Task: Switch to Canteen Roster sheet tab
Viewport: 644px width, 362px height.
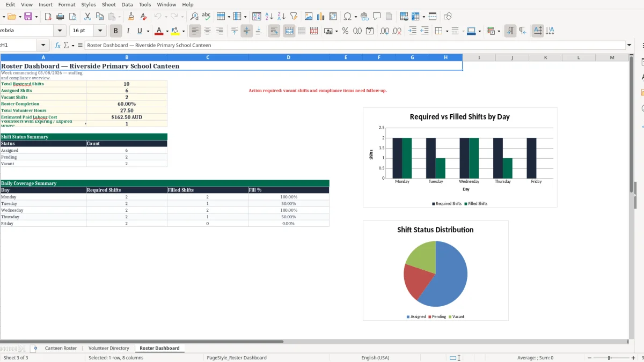Action: (x=61, y=348)
